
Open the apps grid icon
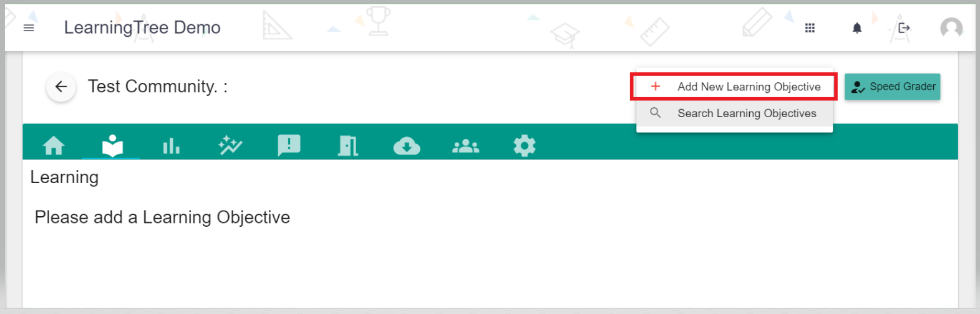click(810, 28)
